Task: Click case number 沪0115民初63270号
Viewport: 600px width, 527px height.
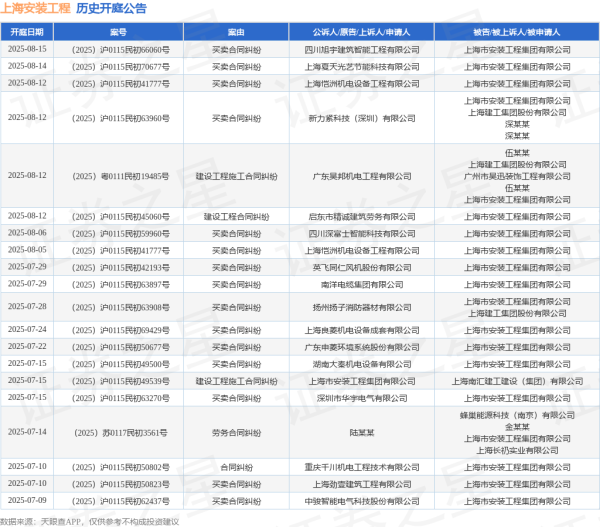Action: click(x=121, y=398)
